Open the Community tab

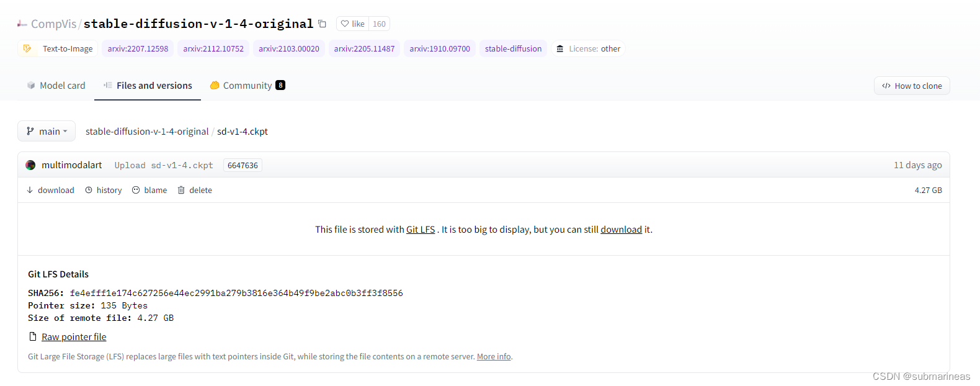[247, 86]
